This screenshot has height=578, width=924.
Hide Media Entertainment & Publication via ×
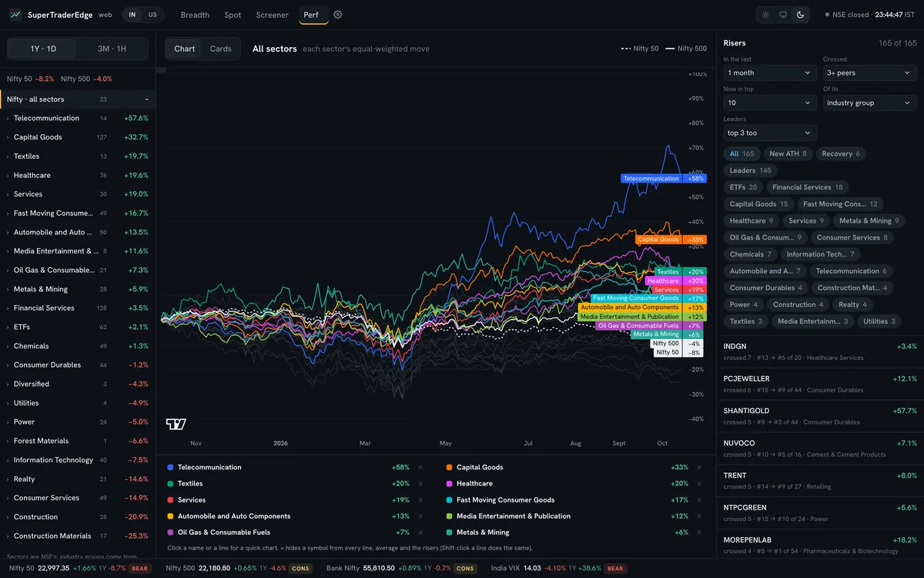(699, 516)
